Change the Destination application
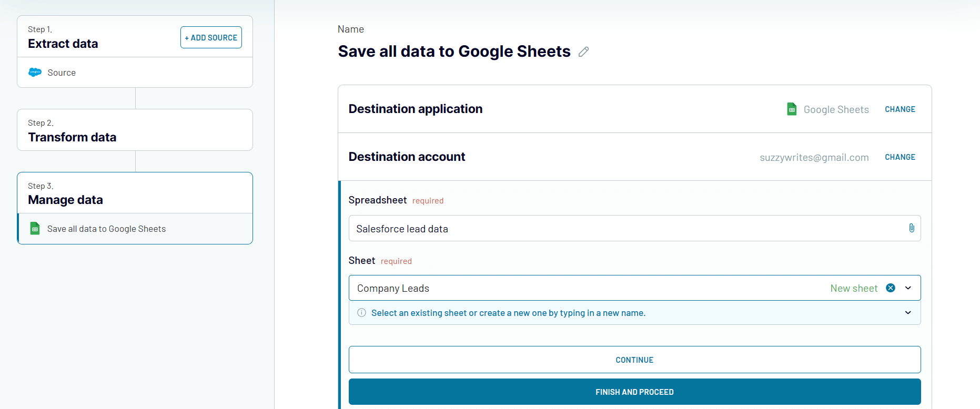Viewport: 980px width, 409px height. [x=900, y=109]
